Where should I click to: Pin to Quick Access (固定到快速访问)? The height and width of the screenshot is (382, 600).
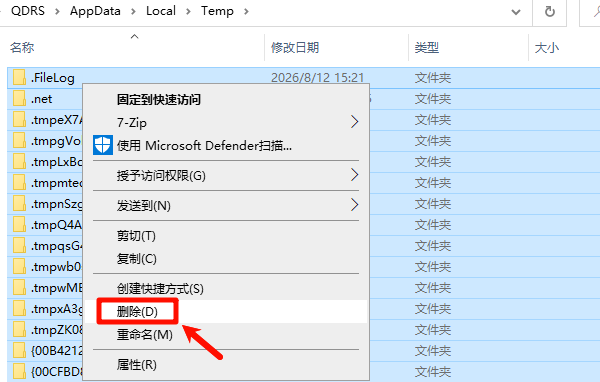click(x=226, y=100)
